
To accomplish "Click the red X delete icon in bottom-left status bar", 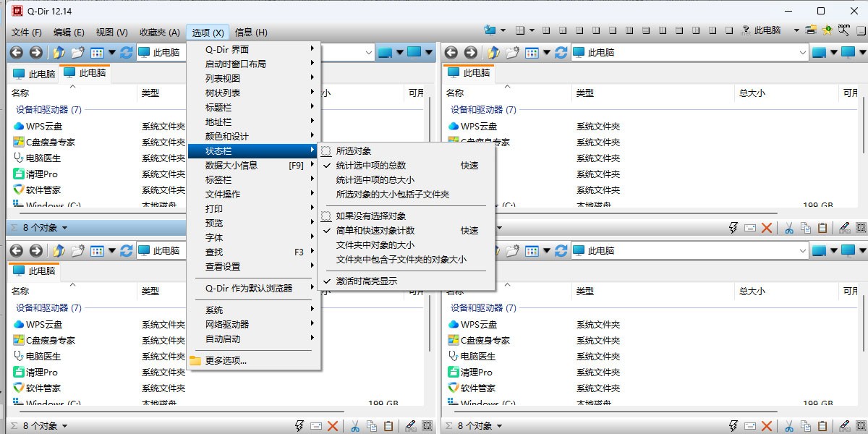I will (333, 426).
